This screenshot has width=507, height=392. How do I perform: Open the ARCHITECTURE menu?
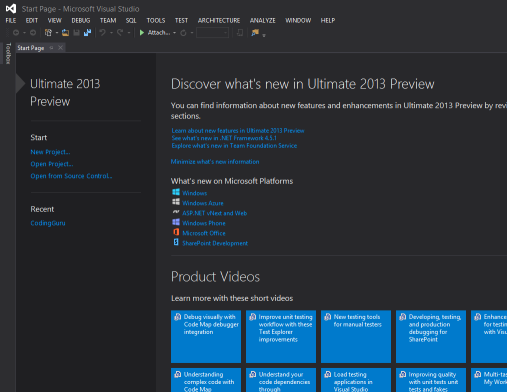pos(219,21)
